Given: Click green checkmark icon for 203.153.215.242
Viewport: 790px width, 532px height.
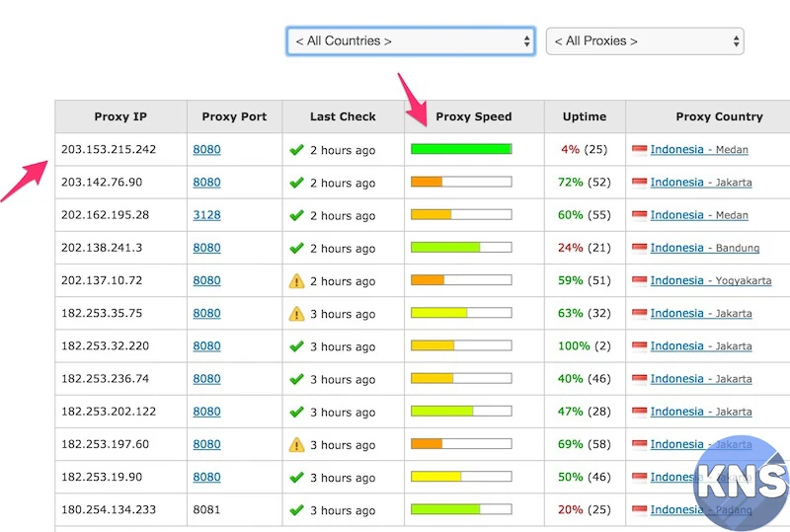Looking at the screenshot, I should pyautogui.click(x=296, y=150).
